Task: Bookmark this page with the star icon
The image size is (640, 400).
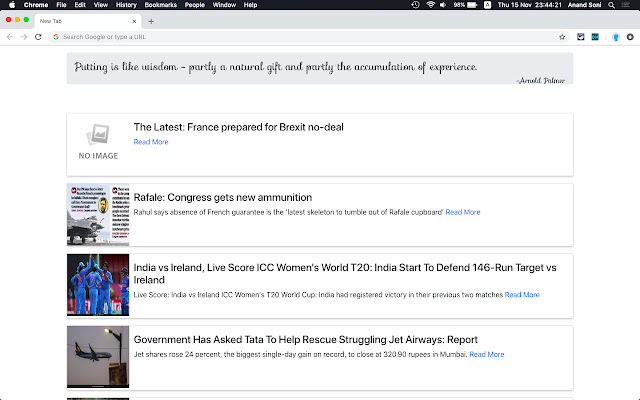Action: click(562, 36)
